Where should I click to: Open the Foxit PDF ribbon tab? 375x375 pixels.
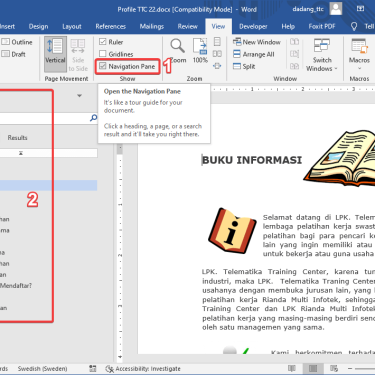[322, 26]
